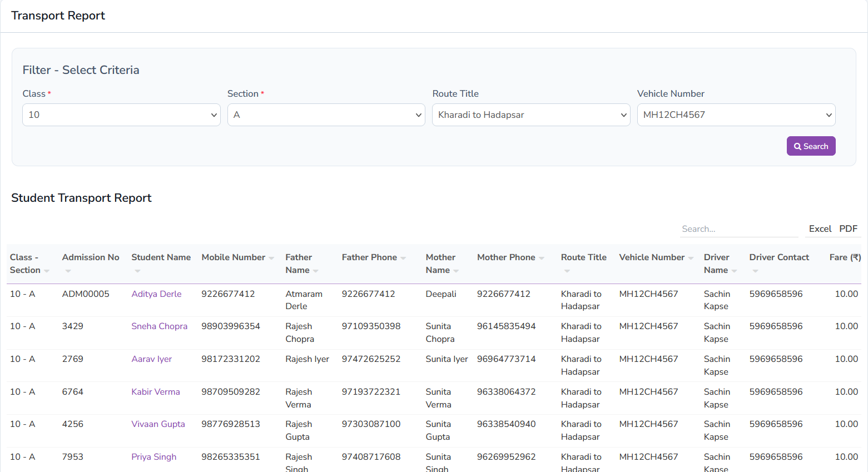Expand the Section dropdown showing A
Viewport: 868px width, 472px height.
pos(326,115)
